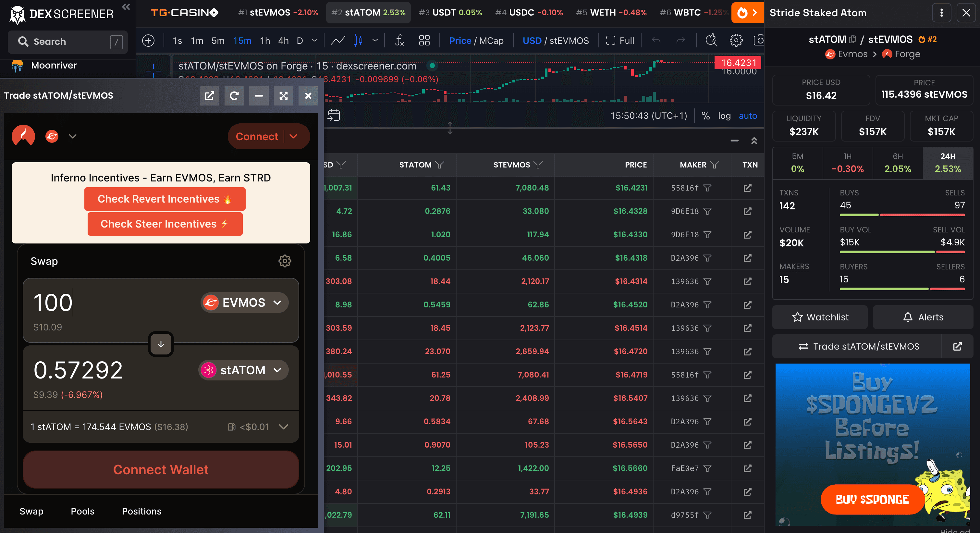980x533 pixels.
Task: Click BUY $SPONGE ad button
Action: coord(872,499)
